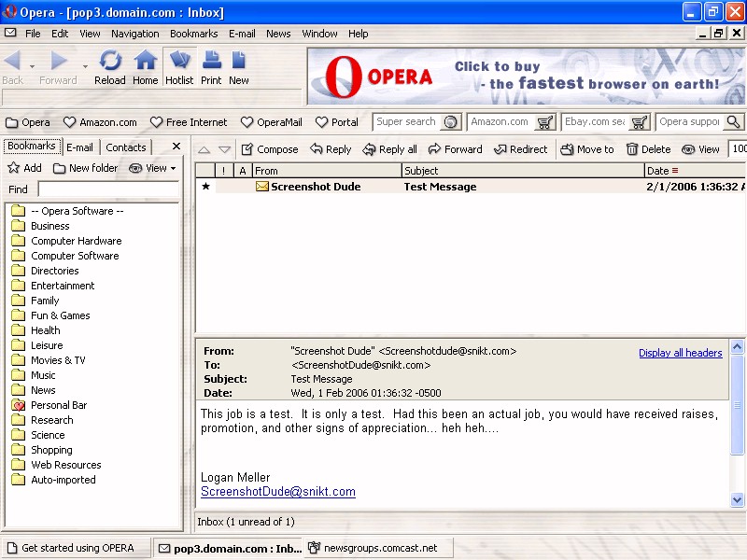Compose a new e-mail message
The height and width of the screenshot is (560, 747).
[270, 149]
